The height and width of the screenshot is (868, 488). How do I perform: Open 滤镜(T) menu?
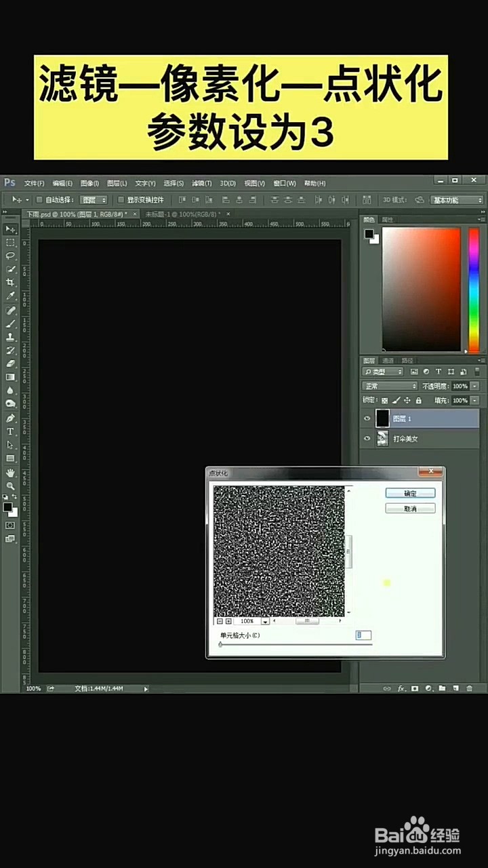click(201, 183)
